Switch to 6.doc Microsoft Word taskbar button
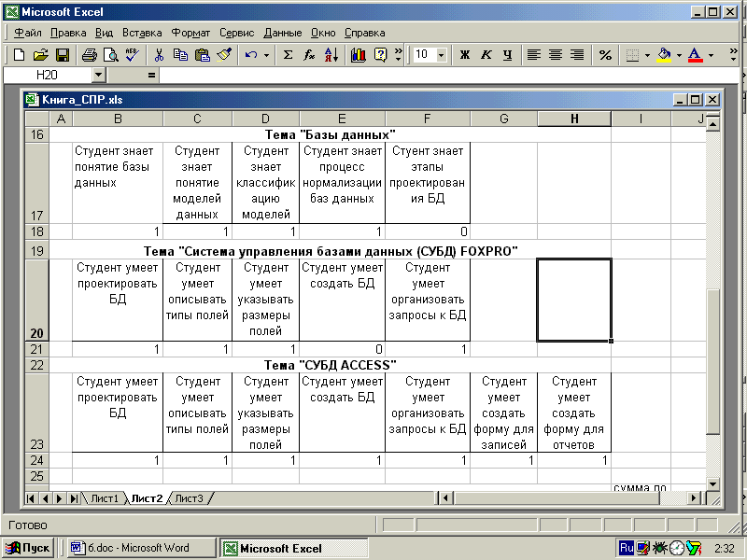 pyautogui.click(x=142, y=548)
